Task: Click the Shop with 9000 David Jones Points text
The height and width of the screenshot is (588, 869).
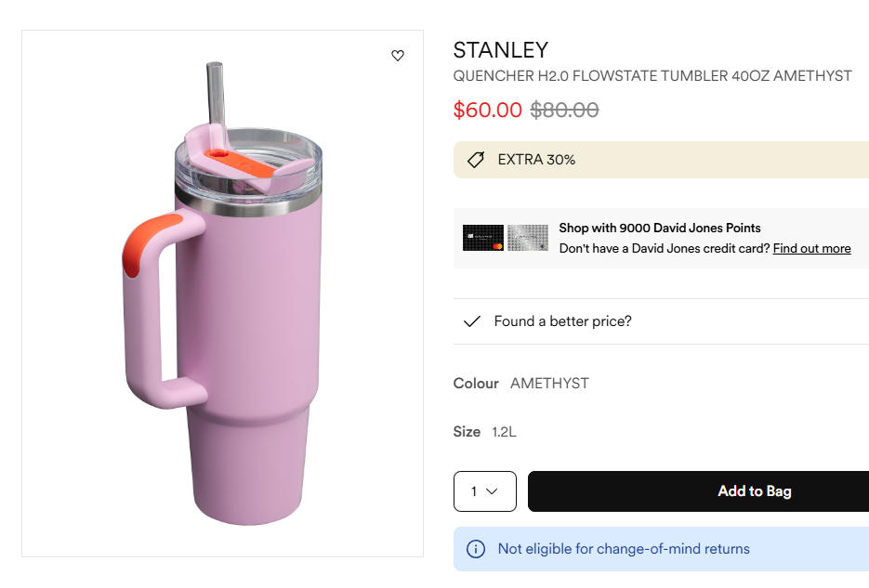Action: tap(660, 228)
